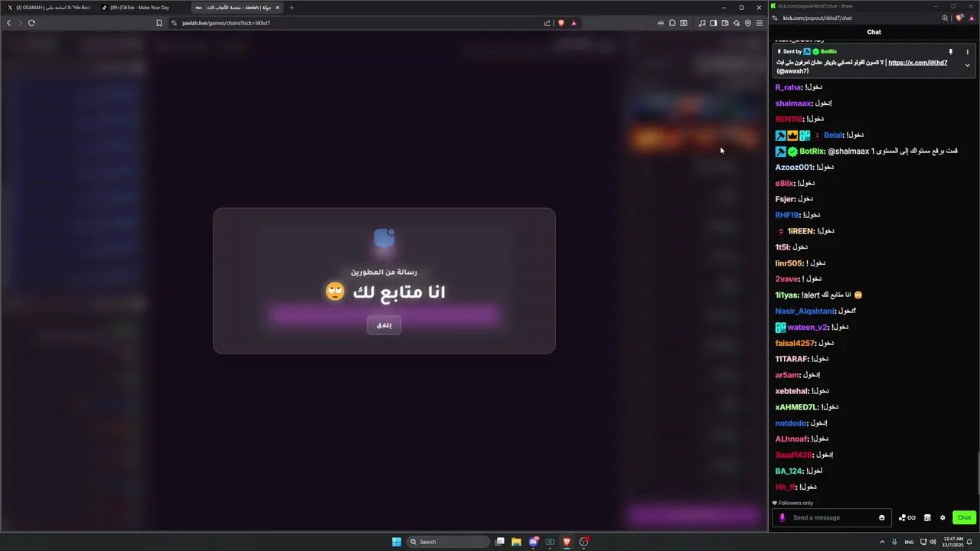Click zoom icon in Kick popout address bar
The image size is (980, 551).
tap(945, 18)
